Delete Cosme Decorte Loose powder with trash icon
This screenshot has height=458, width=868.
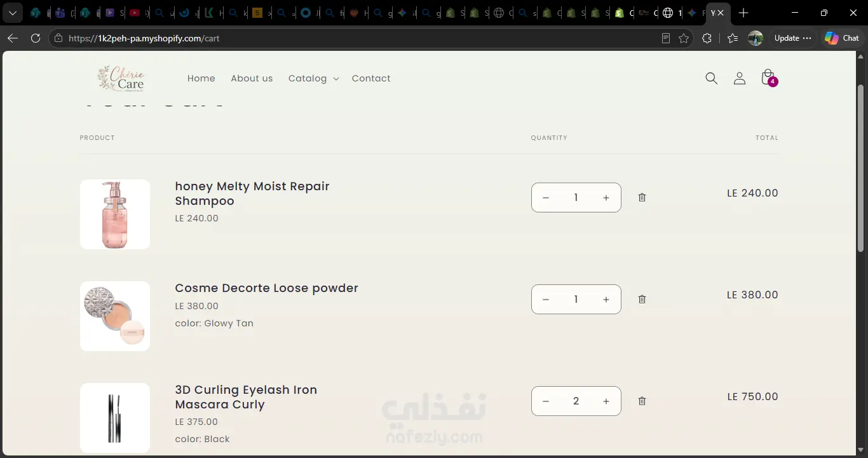[x=642, y=299]
